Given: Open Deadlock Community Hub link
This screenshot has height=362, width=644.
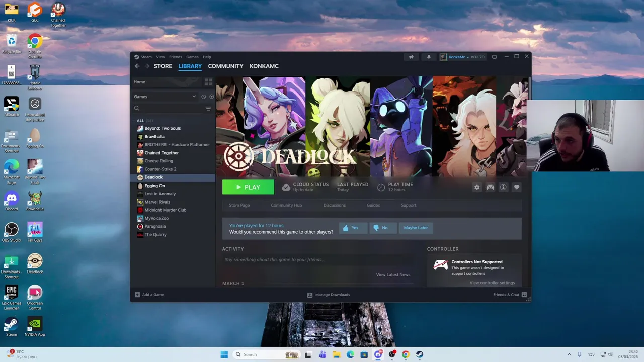Looking at the screenshot, I should point(286,205).
